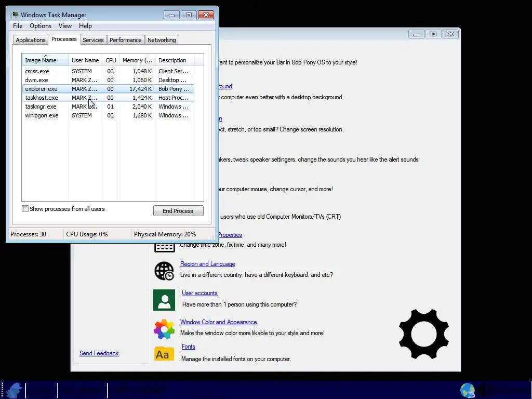Viewport: 532px width, 399px height.
Task: Click the 2,040 K memory value
Action: pos(142,107)
